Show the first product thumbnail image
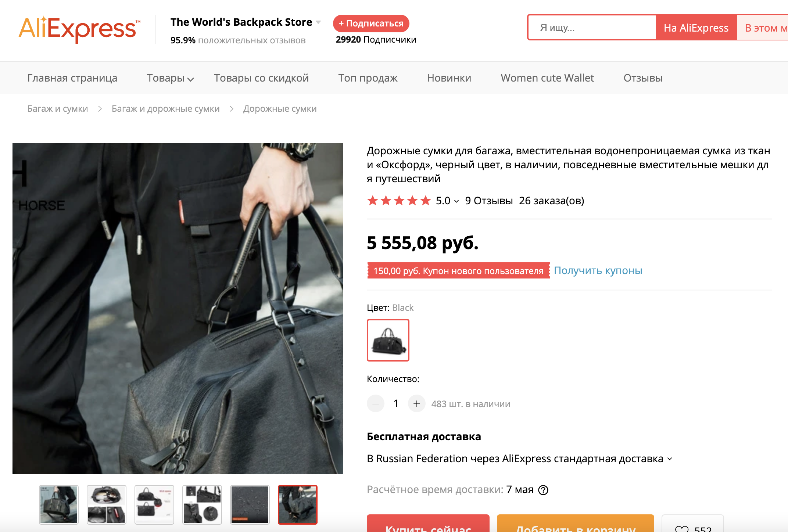This screenshot has height=532, width=788. pos(59,504)
